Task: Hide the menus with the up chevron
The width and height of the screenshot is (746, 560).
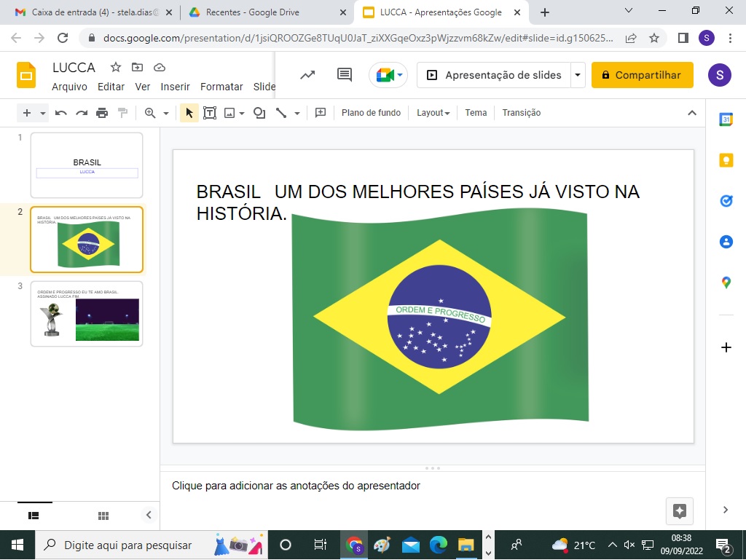Action: pos(692,113)
